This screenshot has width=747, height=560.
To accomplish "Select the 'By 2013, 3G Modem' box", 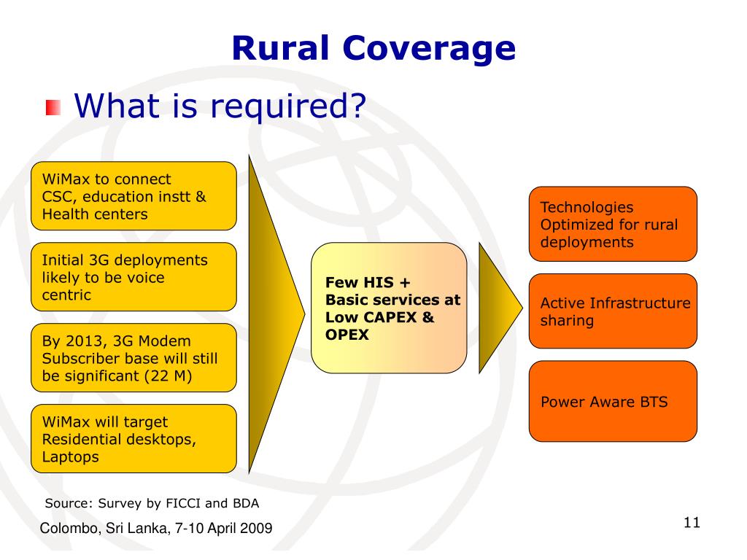I will (134, 358).
